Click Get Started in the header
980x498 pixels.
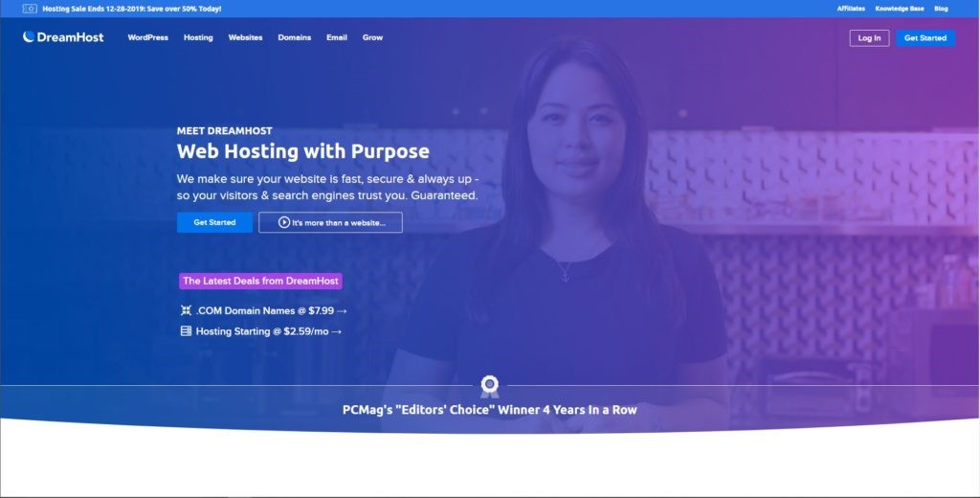pos(925,38)
